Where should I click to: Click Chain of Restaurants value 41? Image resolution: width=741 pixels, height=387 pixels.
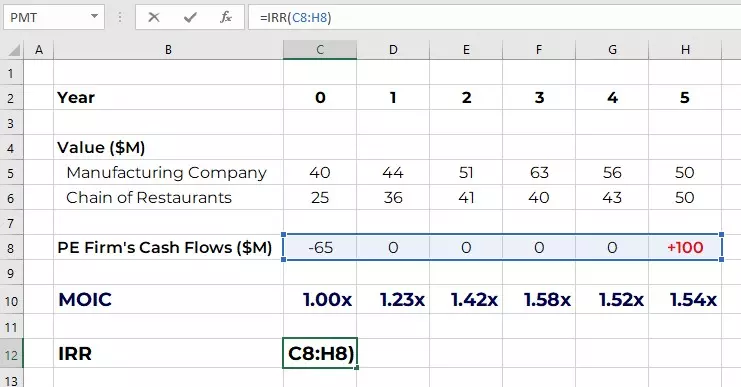pyautogui.click(x=466, y=198)
